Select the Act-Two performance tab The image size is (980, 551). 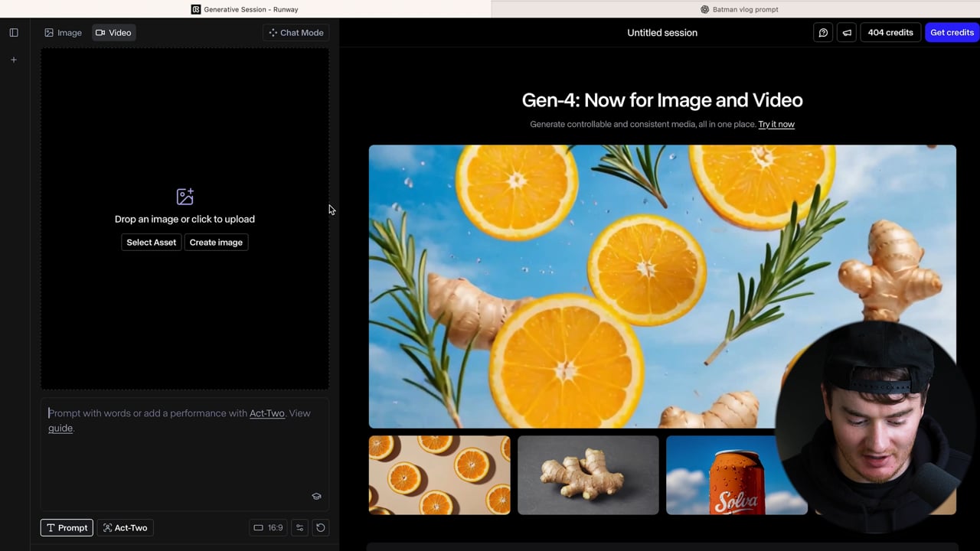125,527
